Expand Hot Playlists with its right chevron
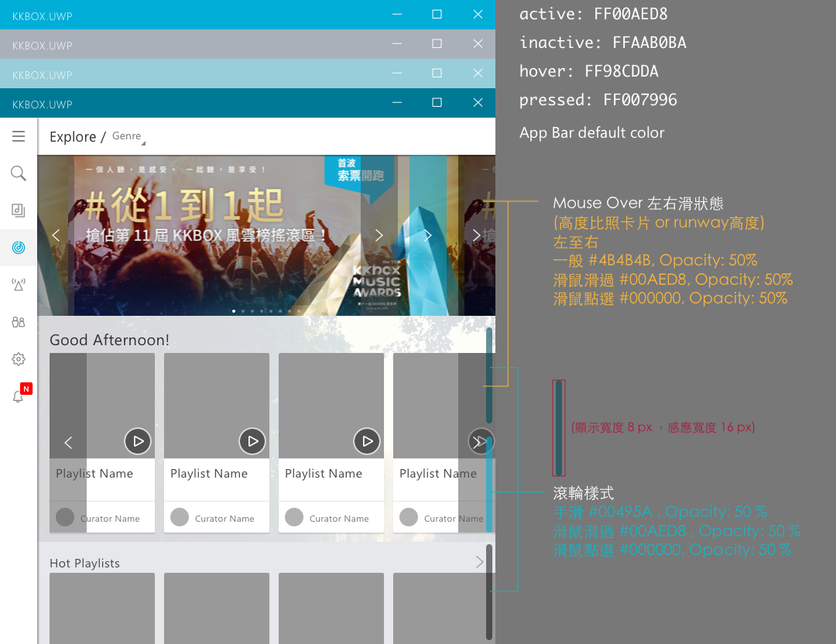Image resolution: width=836 pixels, height=644 pixels. pos(479,562)
